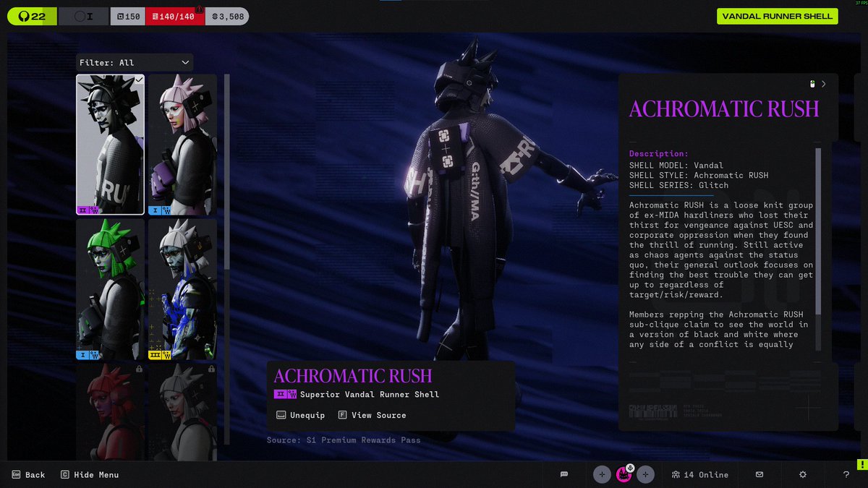Click the mouse icon in the details panel

(x=812, y=84)
